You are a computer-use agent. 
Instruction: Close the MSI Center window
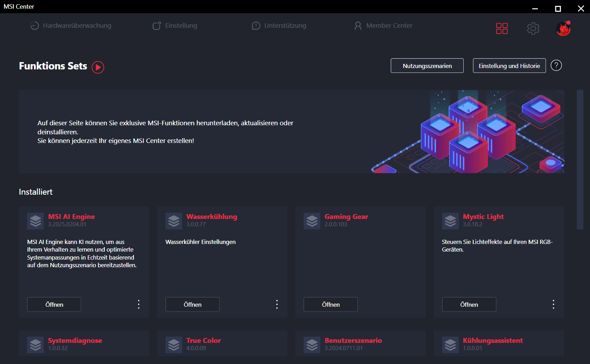(x=581, y=8)
